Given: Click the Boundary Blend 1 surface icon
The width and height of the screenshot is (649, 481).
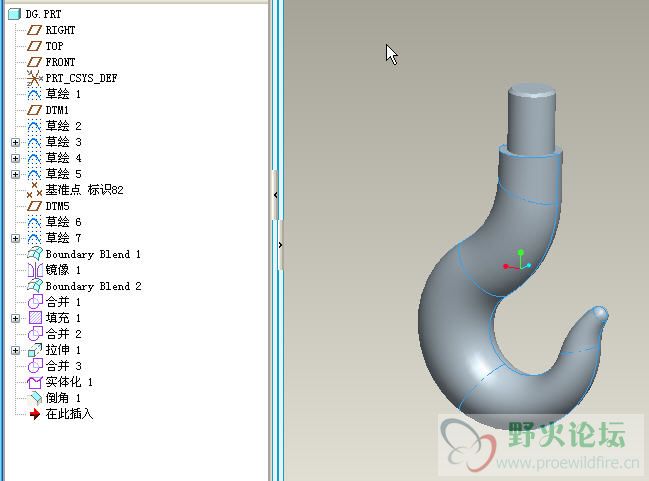Looking at the screenshot, I should 35,254.
